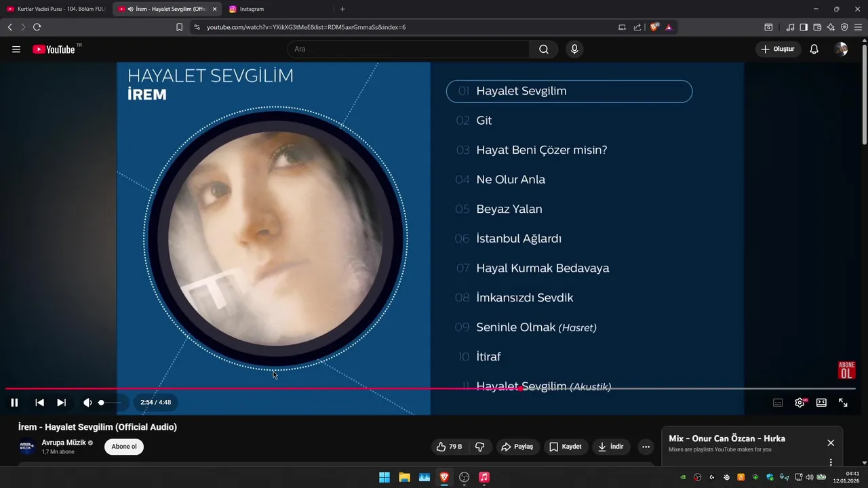Adjust the volume slider
868x488 pixels.
[x=110, y=403]
